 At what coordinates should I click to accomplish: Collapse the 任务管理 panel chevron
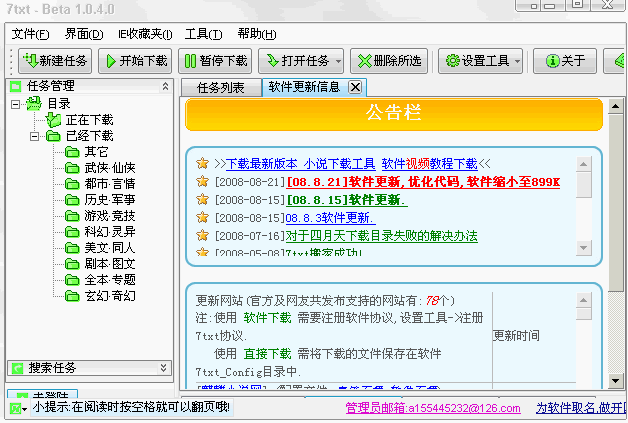click(x=164, y=86)
